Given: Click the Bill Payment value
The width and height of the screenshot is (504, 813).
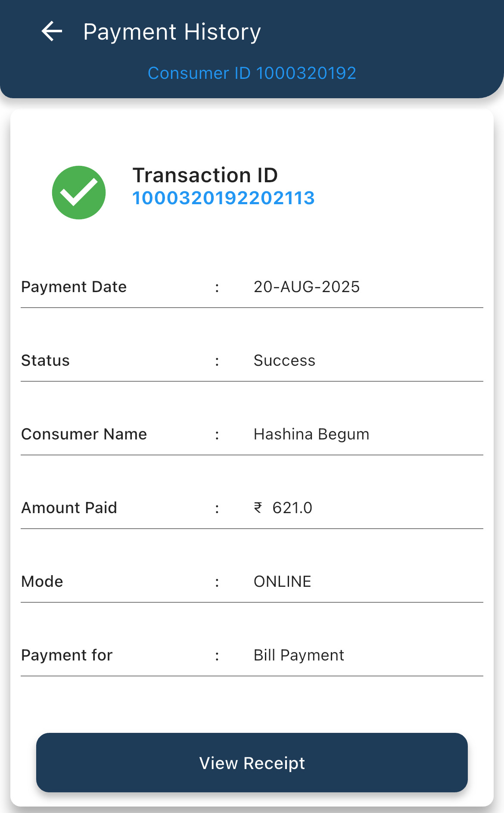Looking at the screenshot, I should (299, 655).
